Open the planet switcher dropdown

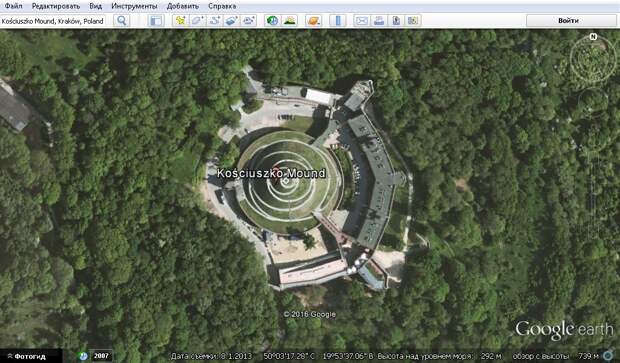(x=313, y=21)
